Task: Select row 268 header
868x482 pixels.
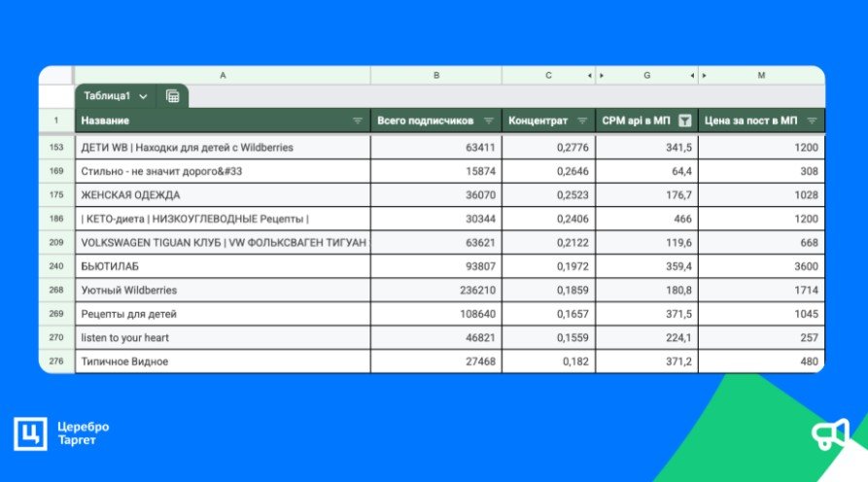Action: [x=56, y=290]
